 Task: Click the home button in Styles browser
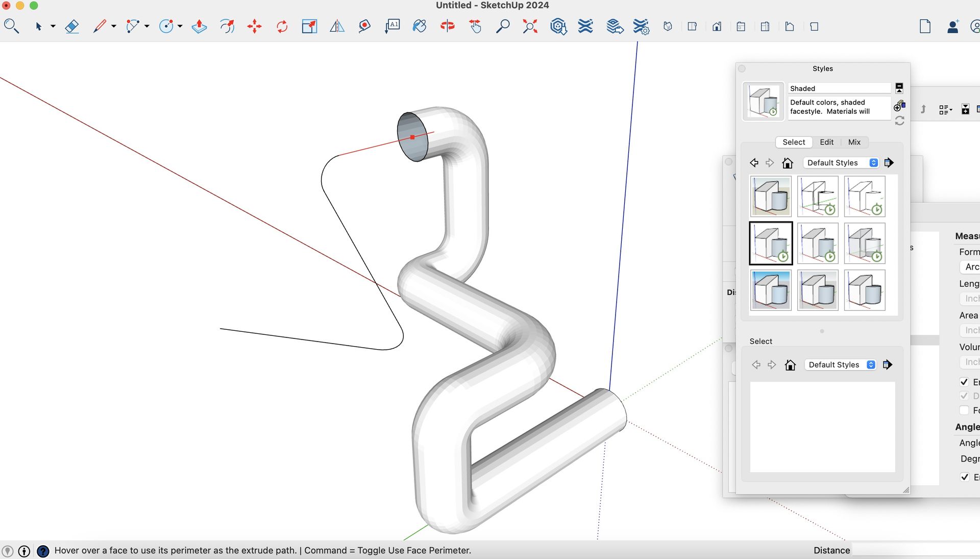pyautogui.click(x=787, y=163)
